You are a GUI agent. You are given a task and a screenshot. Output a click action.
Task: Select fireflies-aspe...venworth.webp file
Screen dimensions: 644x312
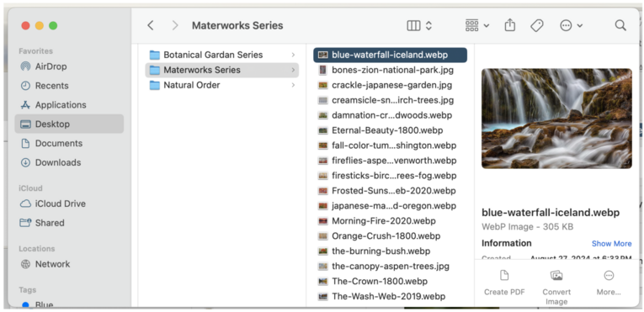click(390, 161)
